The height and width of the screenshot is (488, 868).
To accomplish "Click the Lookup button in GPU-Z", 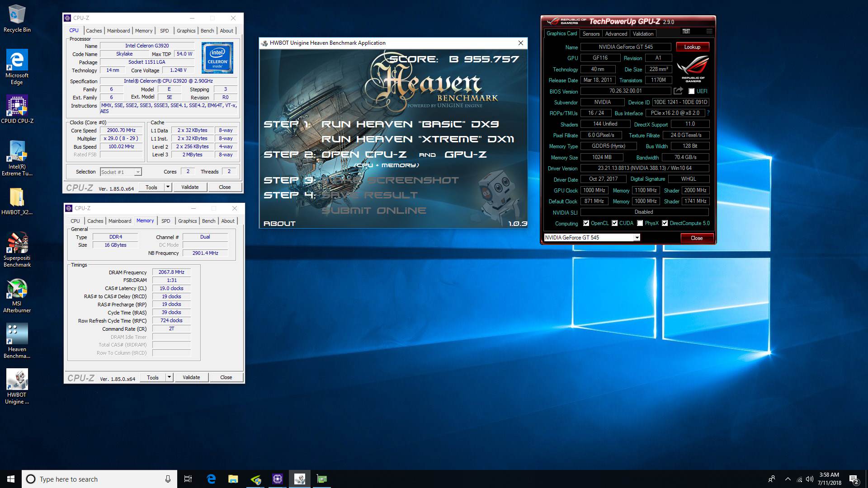I will click(692, 47).
